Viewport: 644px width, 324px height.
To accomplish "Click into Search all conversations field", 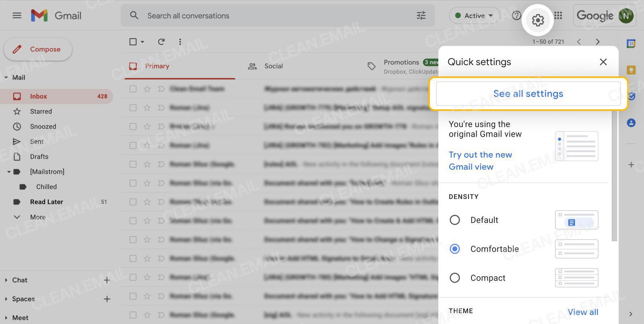I will pos(278,16).
